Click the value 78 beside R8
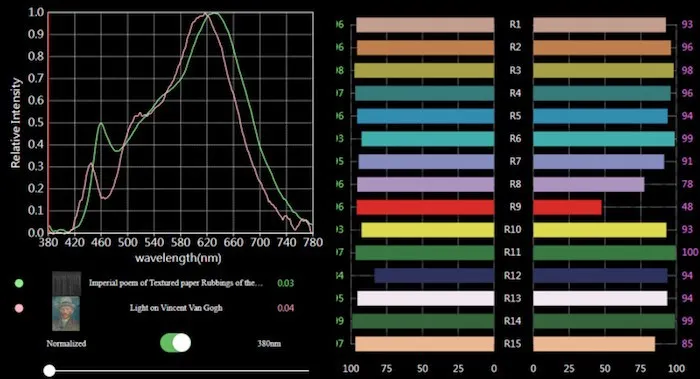The image size is (700, 379). 687,184
